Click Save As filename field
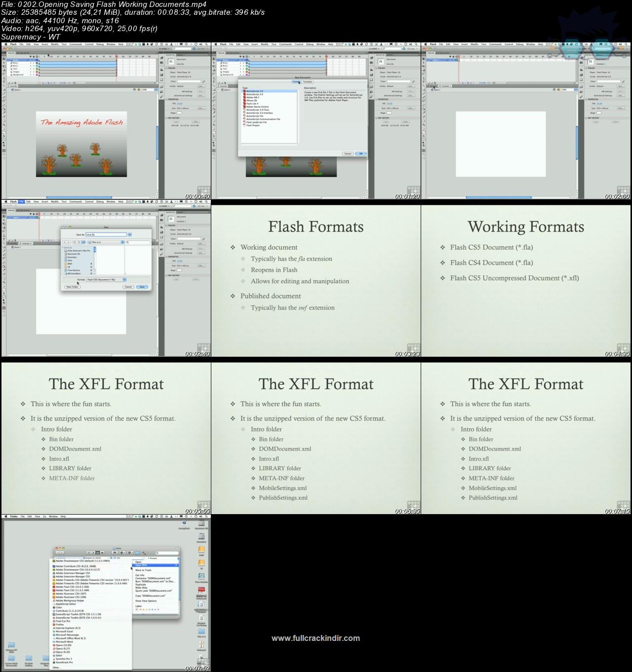Viewport: 632px width, 672px height. [106, 235]
